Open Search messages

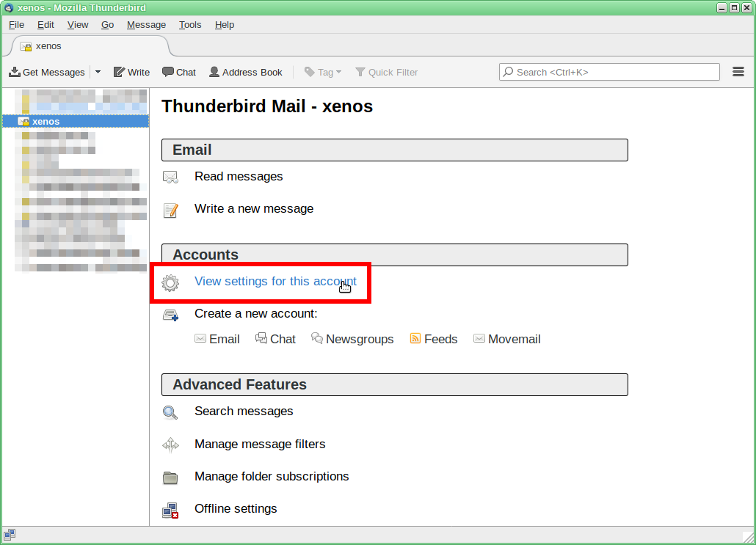[244, 411]
